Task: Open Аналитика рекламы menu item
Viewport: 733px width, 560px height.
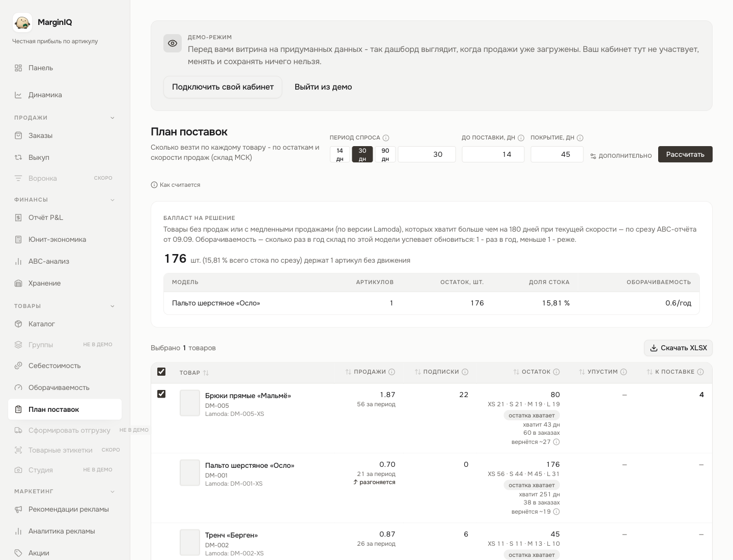Action: pos(65,531)
